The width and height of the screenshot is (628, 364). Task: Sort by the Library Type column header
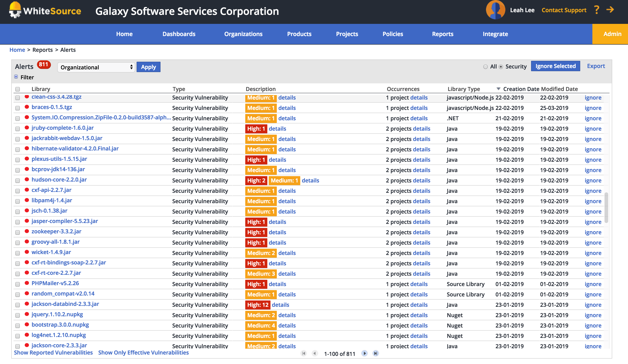pyautogui.click(x=464, y=89)
